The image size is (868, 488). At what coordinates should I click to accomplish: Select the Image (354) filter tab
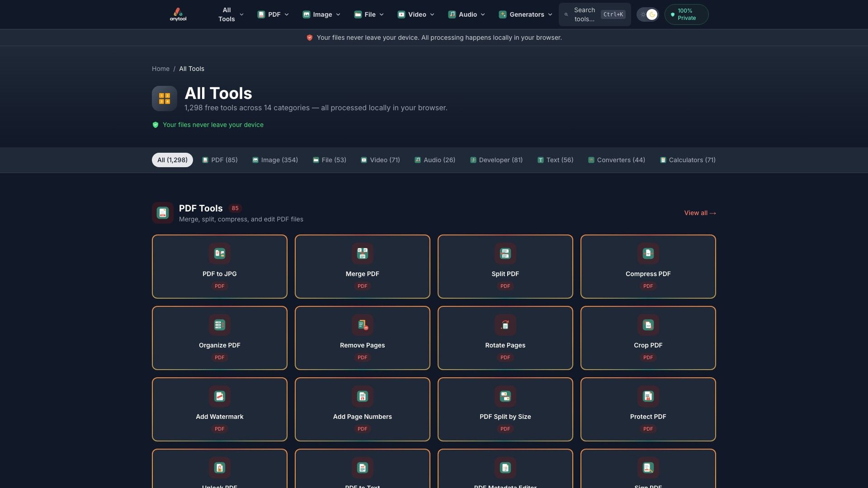pos(275,160)
